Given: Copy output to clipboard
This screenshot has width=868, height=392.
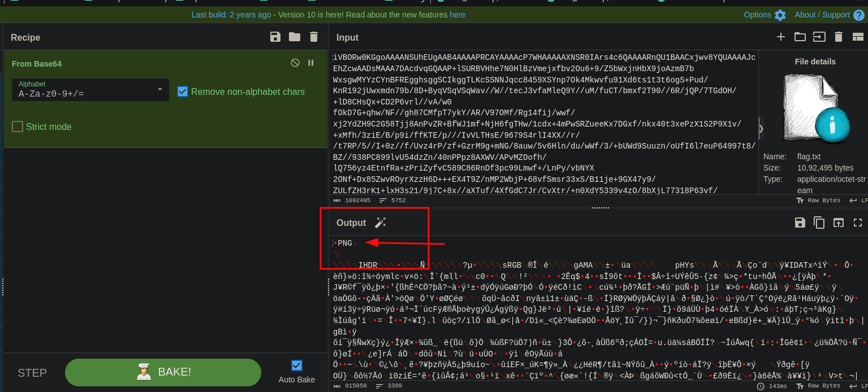Looking at the screenshot, I should point(819,223).
